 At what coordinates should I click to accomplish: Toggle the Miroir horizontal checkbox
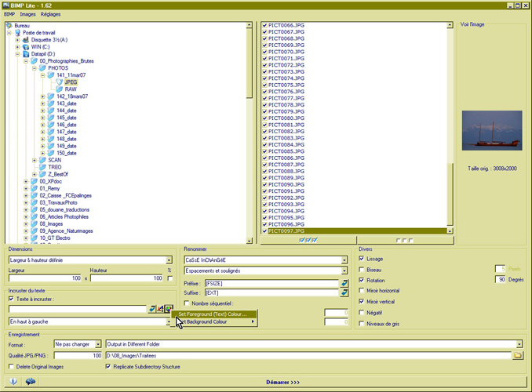click(362, 290)
